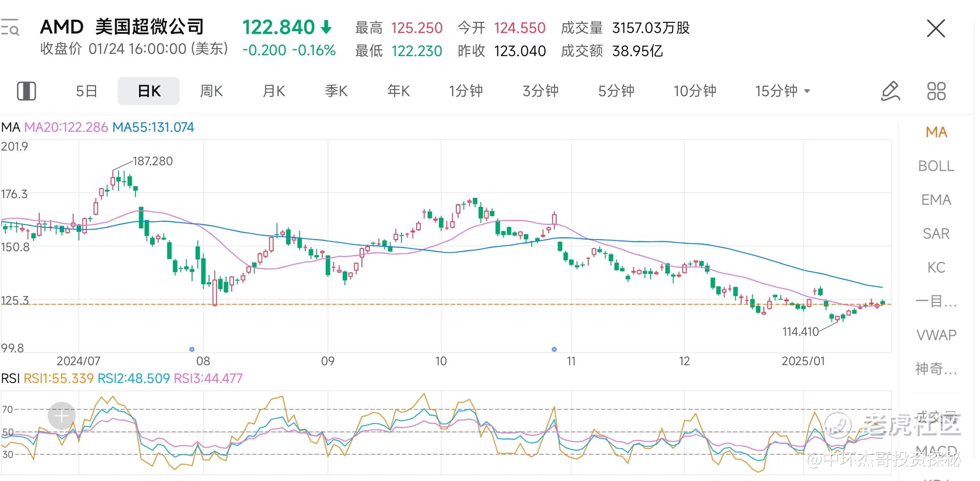Image resolution: width=980 pixels, height=481 pixels.
Task: Click the blue event dot near 08
Action: 192,349
